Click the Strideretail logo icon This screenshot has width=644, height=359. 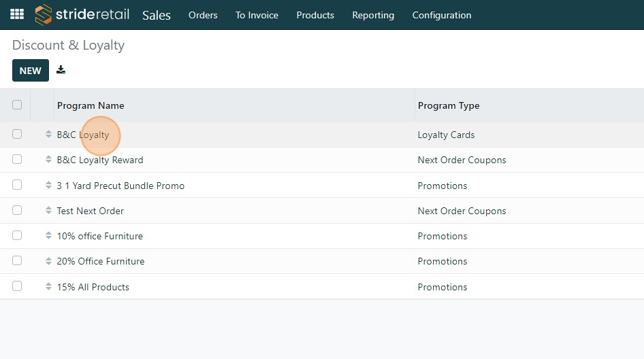[44, 14]
